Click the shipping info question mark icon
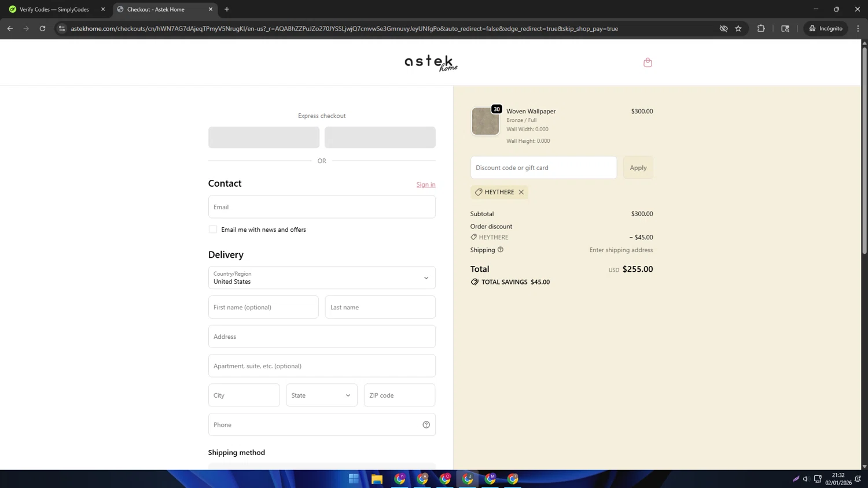Screen dimensions: 868x488 tap(501, 250)
